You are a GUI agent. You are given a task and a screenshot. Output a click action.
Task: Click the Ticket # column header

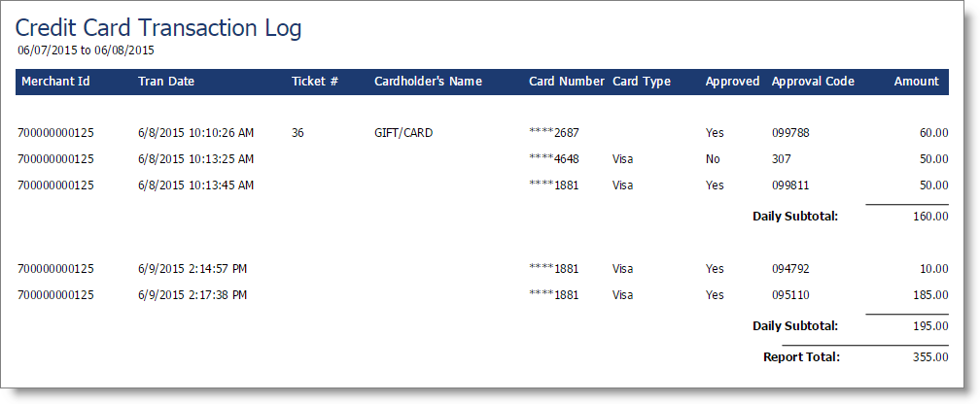(x=315, y=82)
